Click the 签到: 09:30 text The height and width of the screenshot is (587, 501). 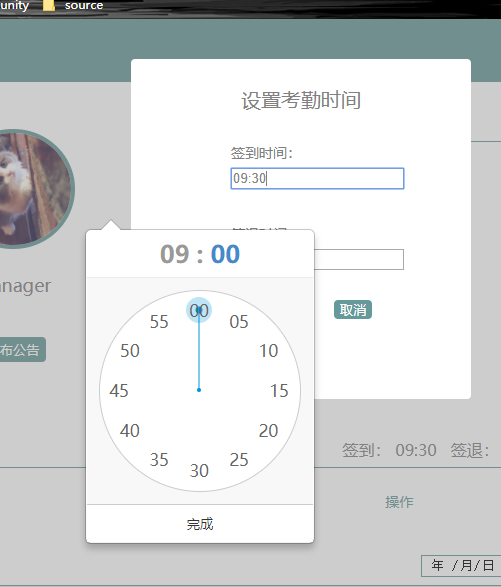click(x=389, y=450)
